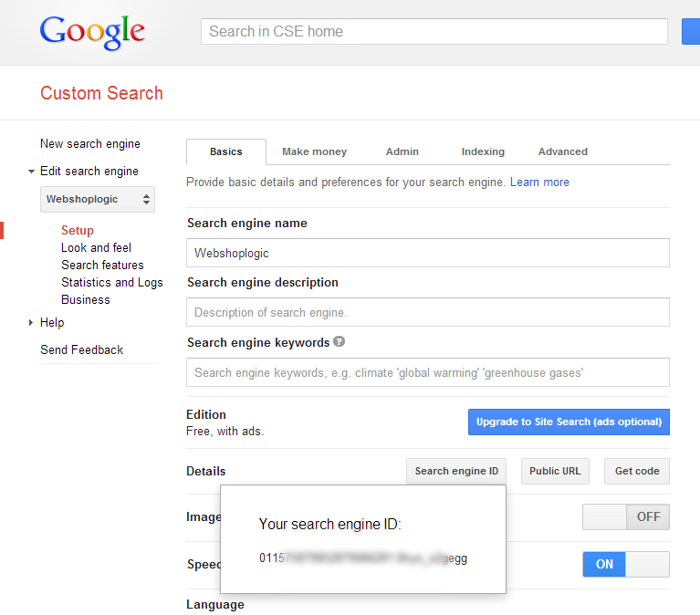This screenshot has width=700, height=615.
Task: Click the Get code button
Action: click(x=637, y=471)
